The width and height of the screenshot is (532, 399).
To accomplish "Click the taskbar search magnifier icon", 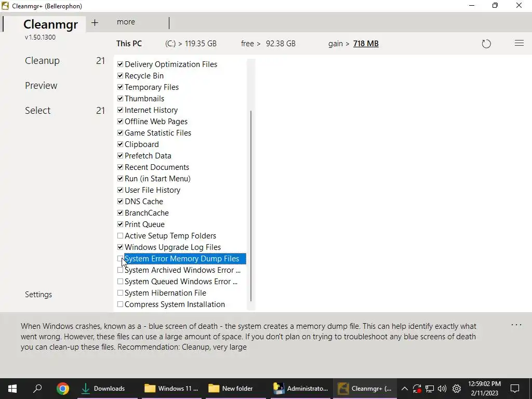I will (x=37, y=388).
